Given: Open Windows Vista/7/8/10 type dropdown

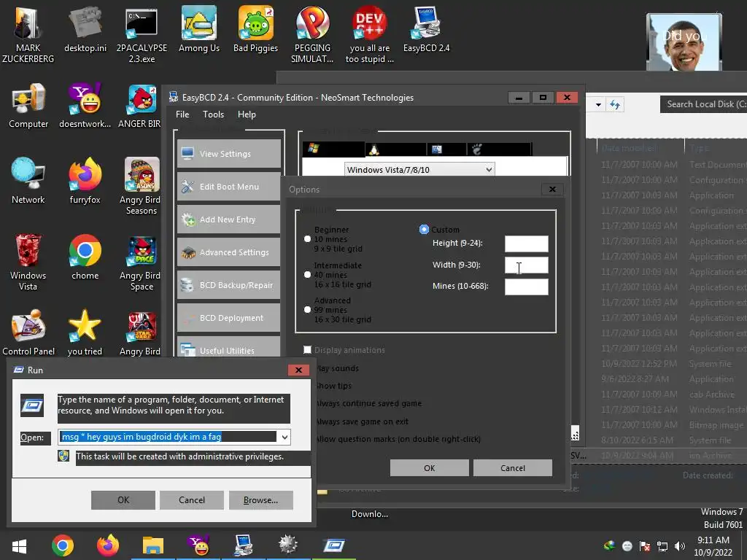Looking at the screenshot, I should pyautogui.click(x=419, y=169).
